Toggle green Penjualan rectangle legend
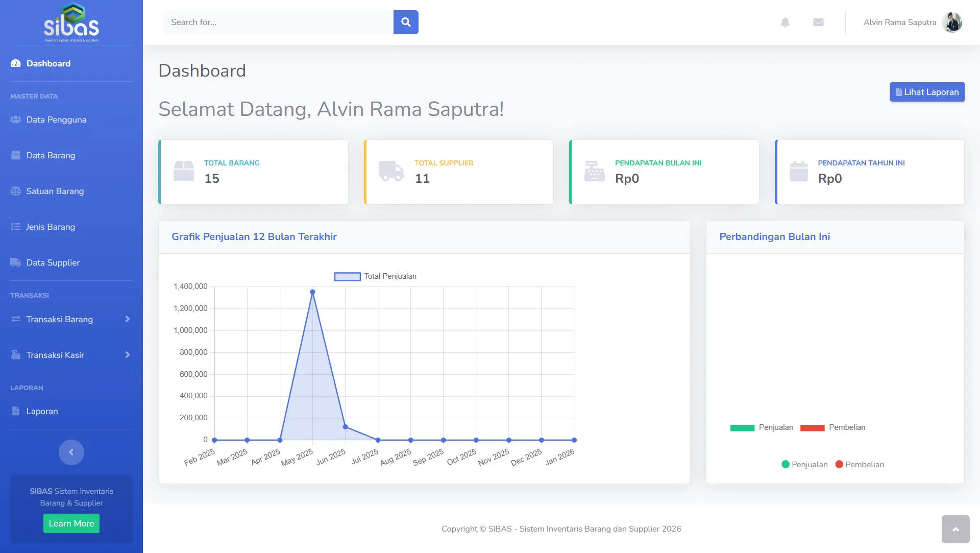The height and width of the screenshot is (553, 980). coord(762,427)
